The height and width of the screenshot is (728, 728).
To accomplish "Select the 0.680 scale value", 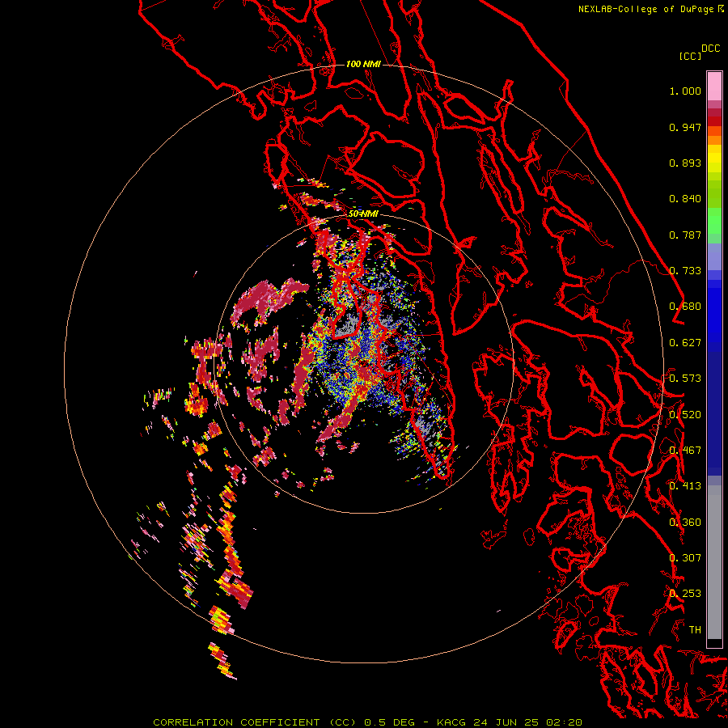I will pos(685,307).
